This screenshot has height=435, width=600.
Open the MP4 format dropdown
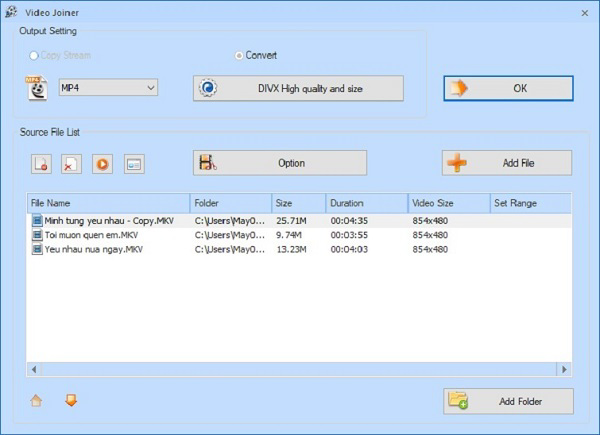click(x=108, y=88)
